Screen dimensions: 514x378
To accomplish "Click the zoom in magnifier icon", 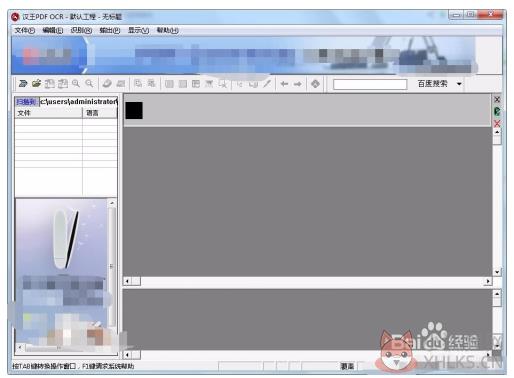I will (x=76, y=83).
